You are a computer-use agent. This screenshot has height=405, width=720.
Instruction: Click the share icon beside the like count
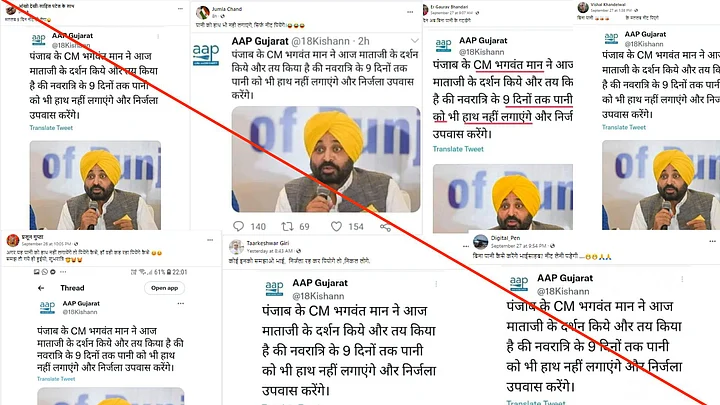click(385, 226)
